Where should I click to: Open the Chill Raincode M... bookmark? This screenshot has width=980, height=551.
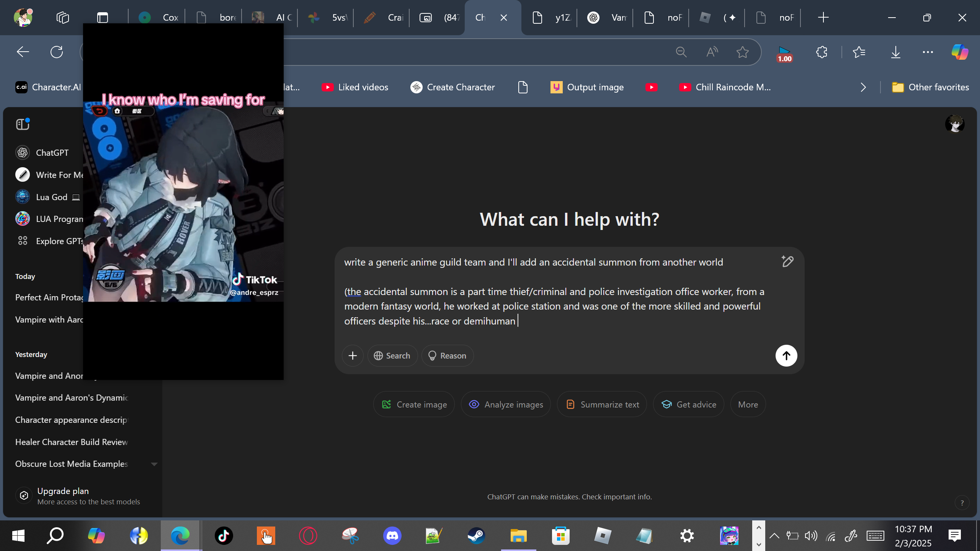coord(725,87)
